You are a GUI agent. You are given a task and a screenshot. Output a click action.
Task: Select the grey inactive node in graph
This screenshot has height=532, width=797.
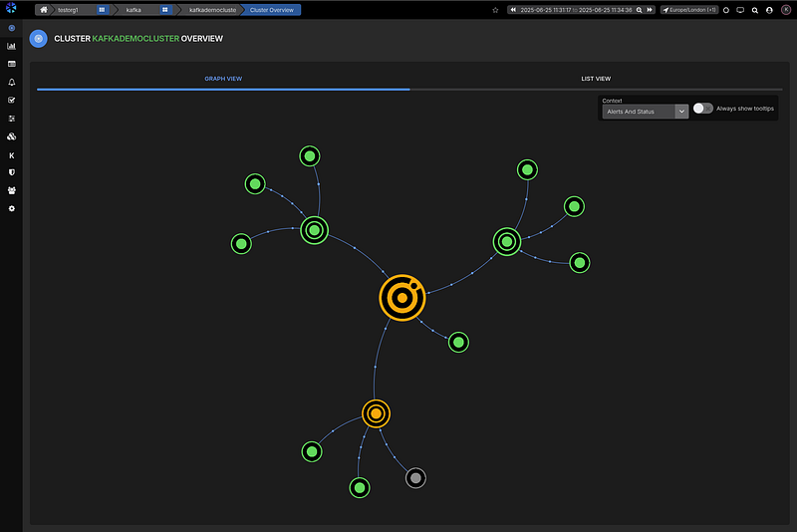[x=415, y=478]
